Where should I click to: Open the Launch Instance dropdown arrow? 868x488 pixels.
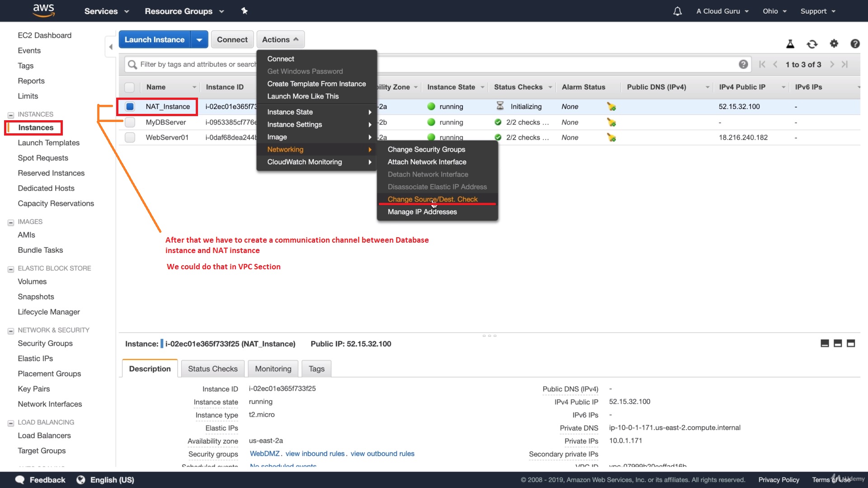[199, 40]
